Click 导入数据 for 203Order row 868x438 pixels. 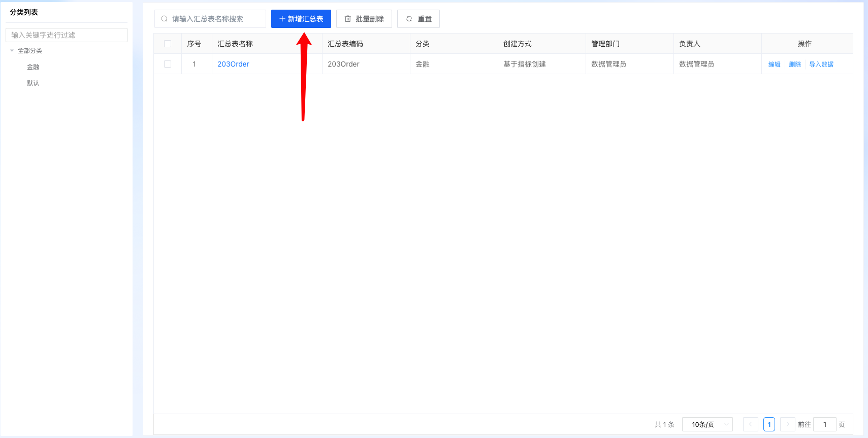[x=821, y=65]
